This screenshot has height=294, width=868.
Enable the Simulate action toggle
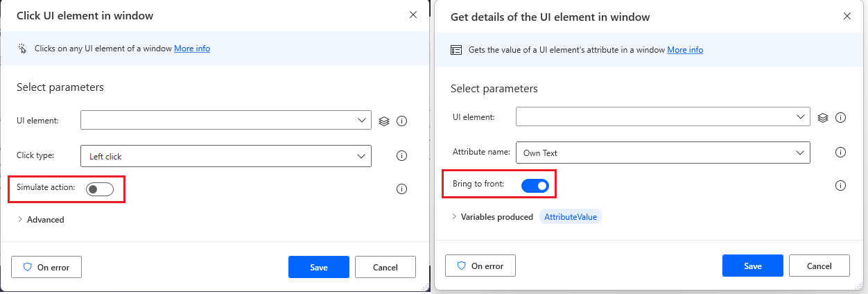(100, 189)
